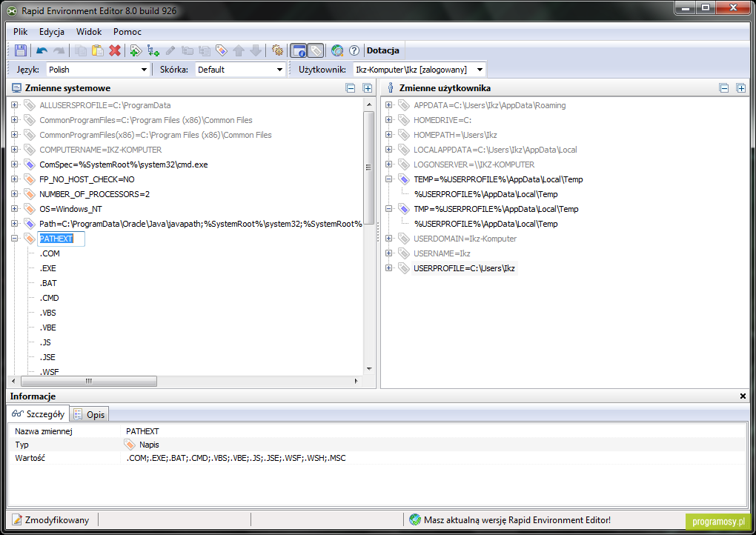This screenshot has width=756, height=535.
Task: Collapse all in Zmienne systemowe panel
Action: pyautogui.click(x=351, y=88)
